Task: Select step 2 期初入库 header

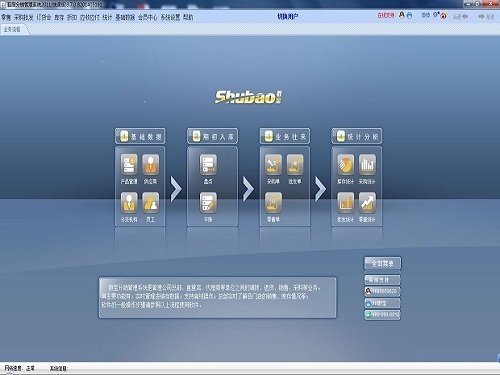Action: 212,136
